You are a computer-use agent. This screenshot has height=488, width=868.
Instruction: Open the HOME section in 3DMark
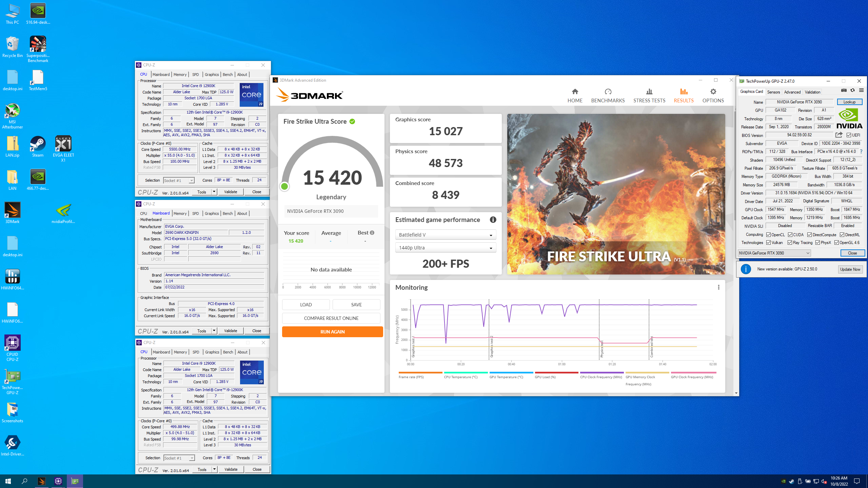[x=575, y=96]
